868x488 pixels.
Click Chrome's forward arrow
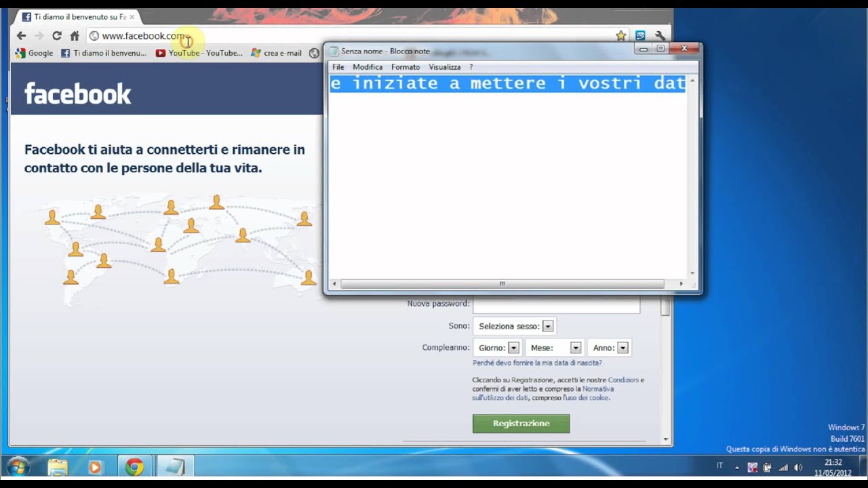tap(39, 36)
